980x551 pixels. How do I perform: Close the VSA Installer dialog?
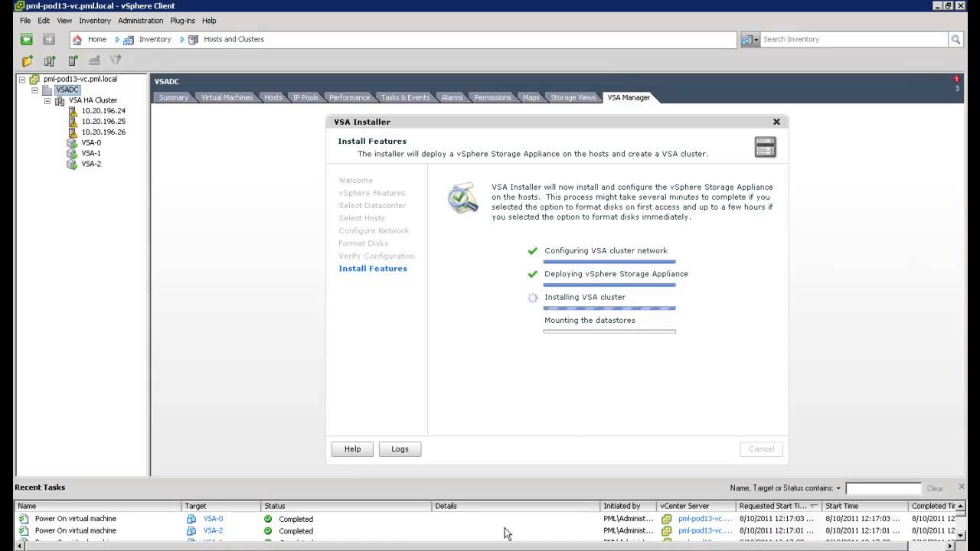click(776, 122)
